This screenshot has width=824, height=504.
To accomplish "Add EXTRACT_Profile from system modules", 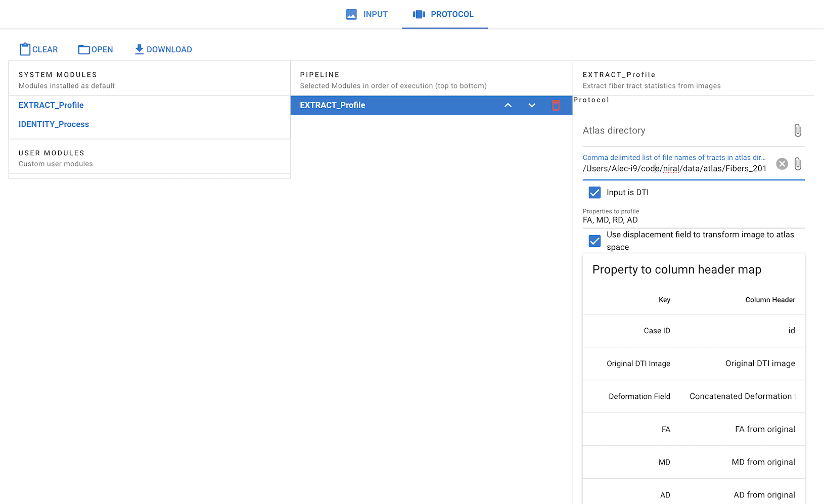I will tap(51, 105).
